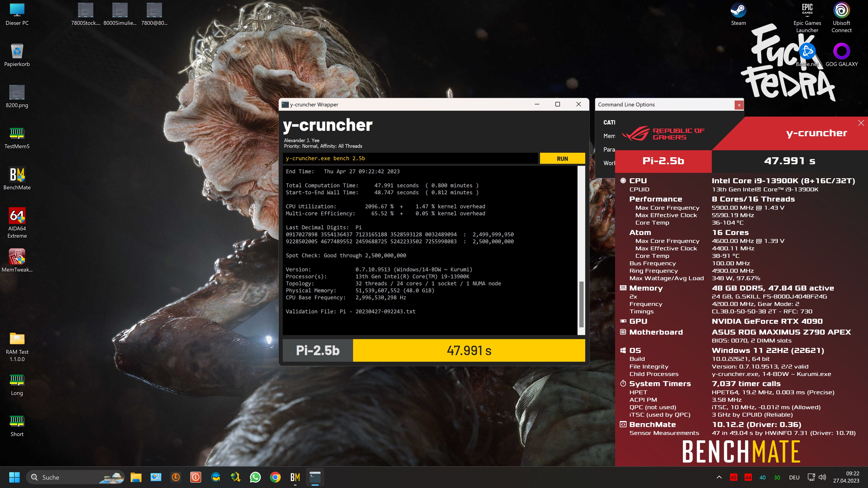Close the Command Line Options window
The height and width of the screenshot is (488, 868).
point(739,105)
